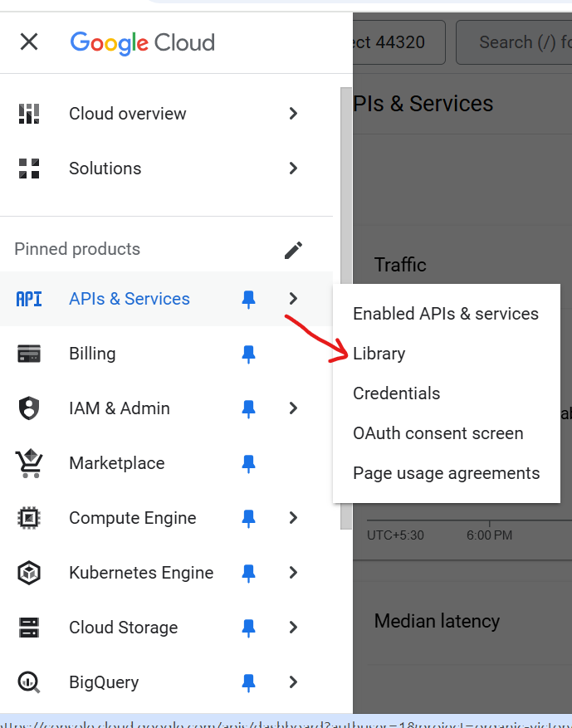Expand the BigQuery submenu arrow
Image resolution: width=572 pixels, height=728 pixels.
pyautogui.click(x=293, y=682)
